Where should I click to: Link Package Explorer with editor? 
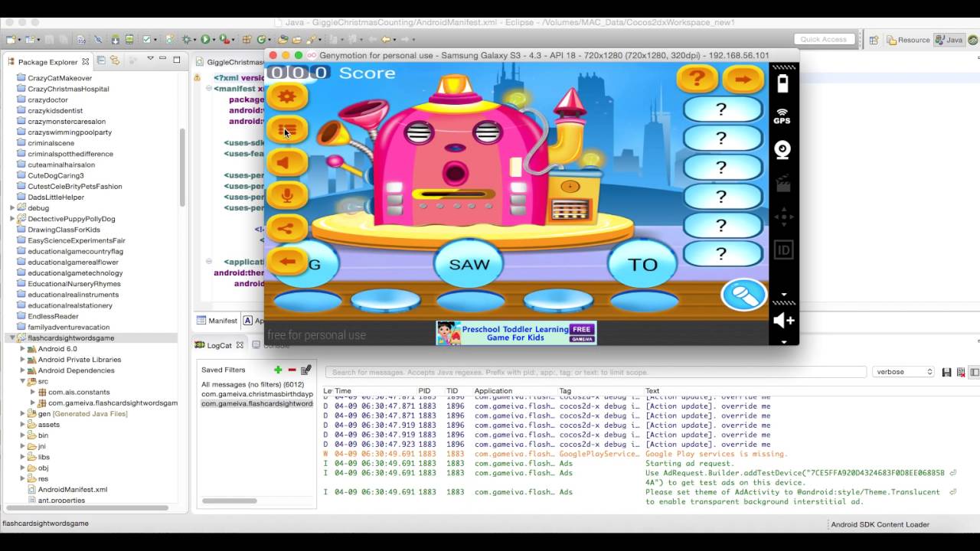[115, 60]
